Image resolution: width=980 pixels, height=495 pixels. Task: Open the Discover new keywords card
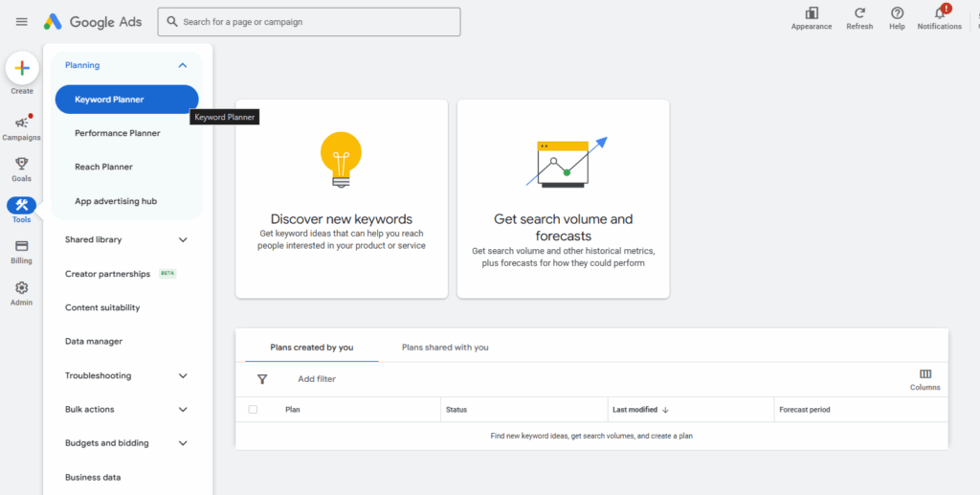[x=342, y=199]
